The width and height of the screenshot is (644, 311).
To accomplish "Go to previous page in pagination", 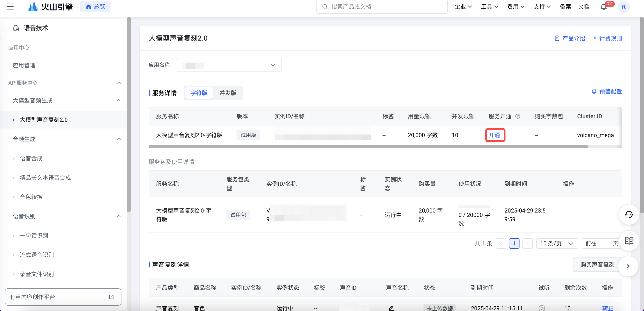I will click(501, 243).
